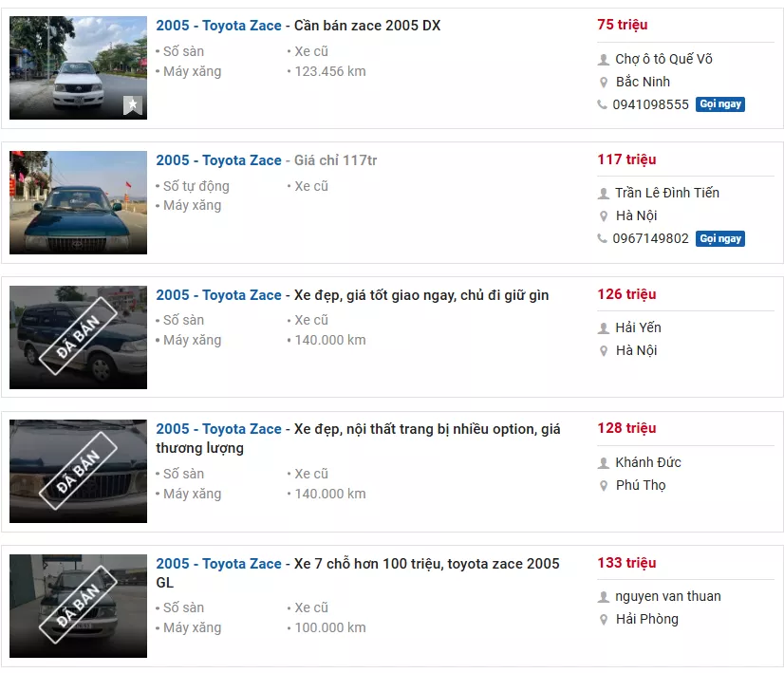Screen dimensions: 784x673
Task: Click location pin icon beside Phú Thọ
Action: tap(603, 485)
